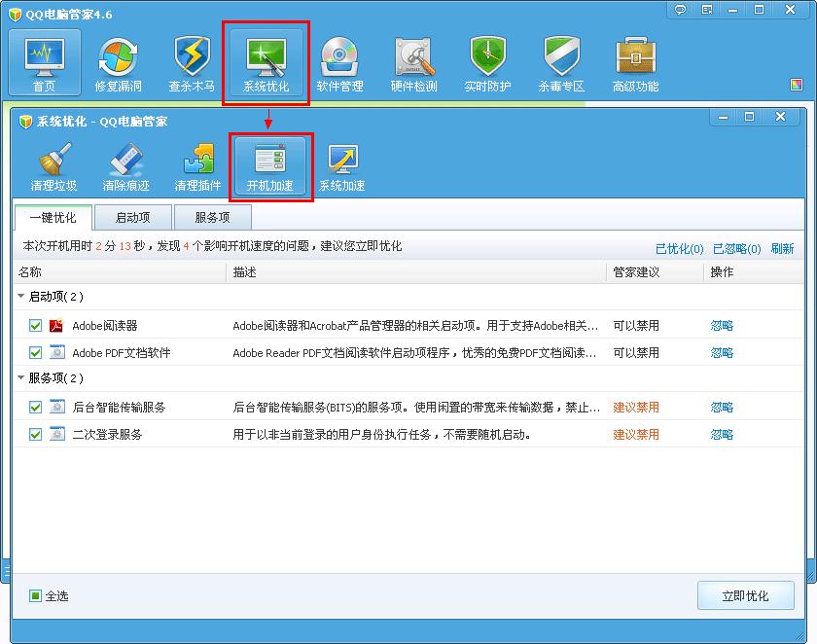Click 刷新 to rescan startup items
The width and height of the screenshot is (817, 644).
click(x=783, y=248)
